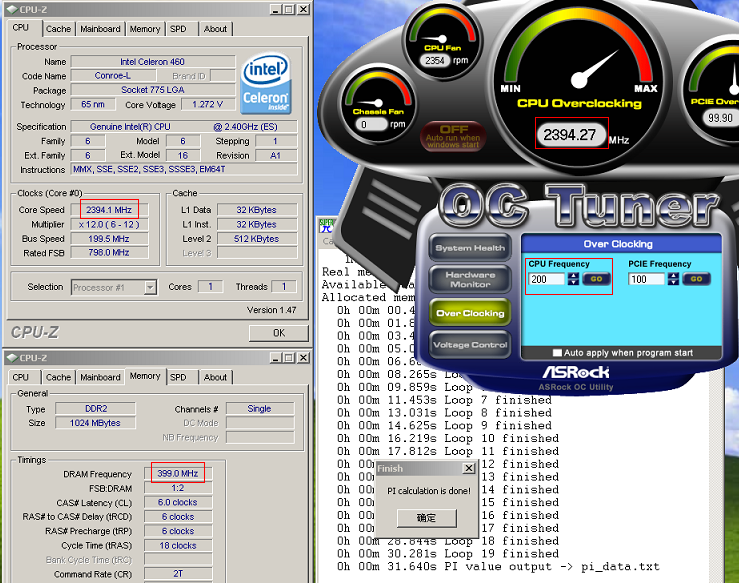The image size is (739, 583).
Task: Click Rated FSB value 798.0 MHz
Action: point(109,253)
